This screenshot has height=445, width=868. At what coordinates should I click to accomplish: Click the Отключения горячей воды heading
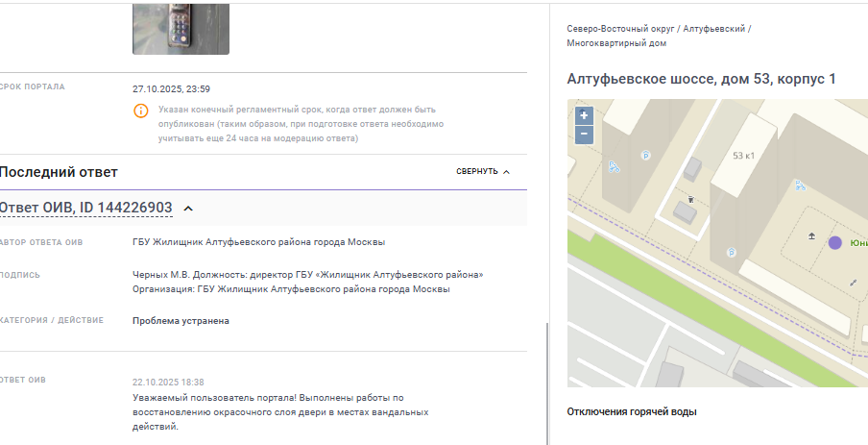tap(631, 412)
